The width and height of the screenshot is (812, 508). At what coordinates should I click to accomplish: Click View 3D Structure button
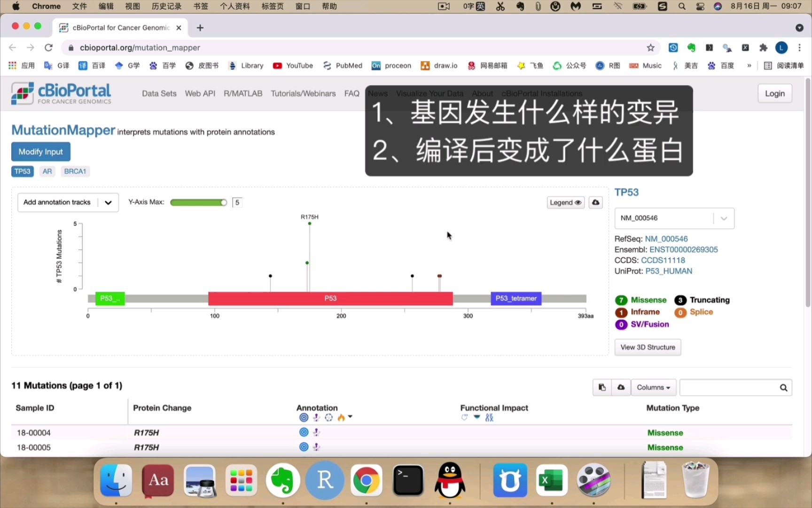point(648,347)
